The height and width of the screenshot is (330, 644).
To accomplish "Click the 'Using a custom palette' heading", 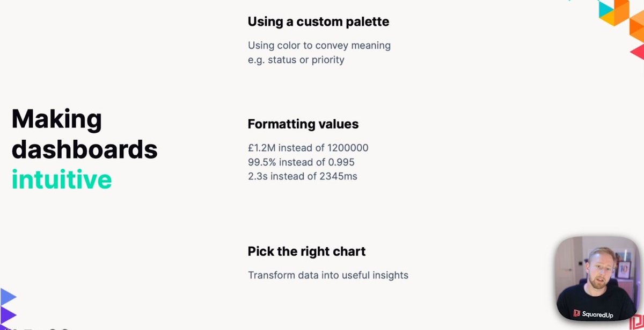I will click(318, 22).
